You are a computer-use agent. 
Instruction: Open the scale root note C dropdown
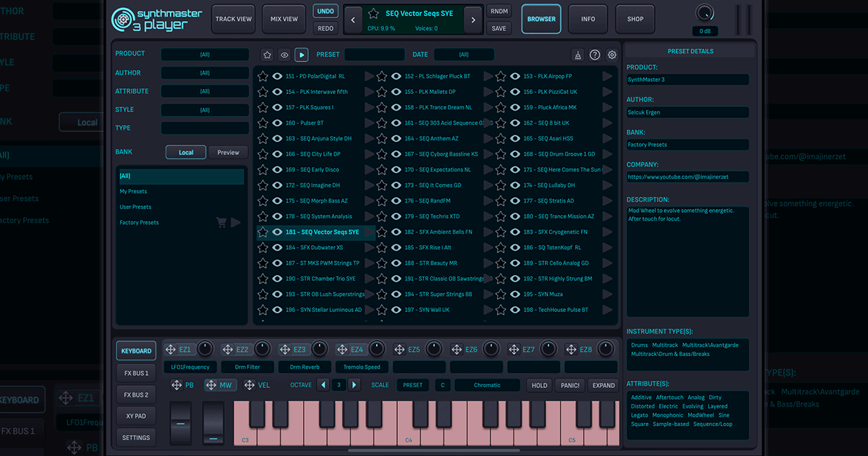pyautogui.click(x=443, y=386)
